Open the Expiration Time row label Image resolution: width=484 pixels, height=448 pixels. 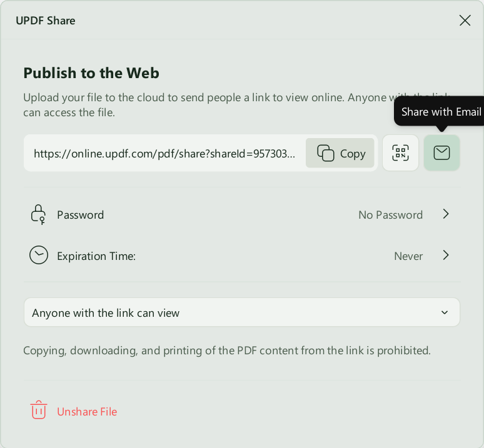[96, 256]
